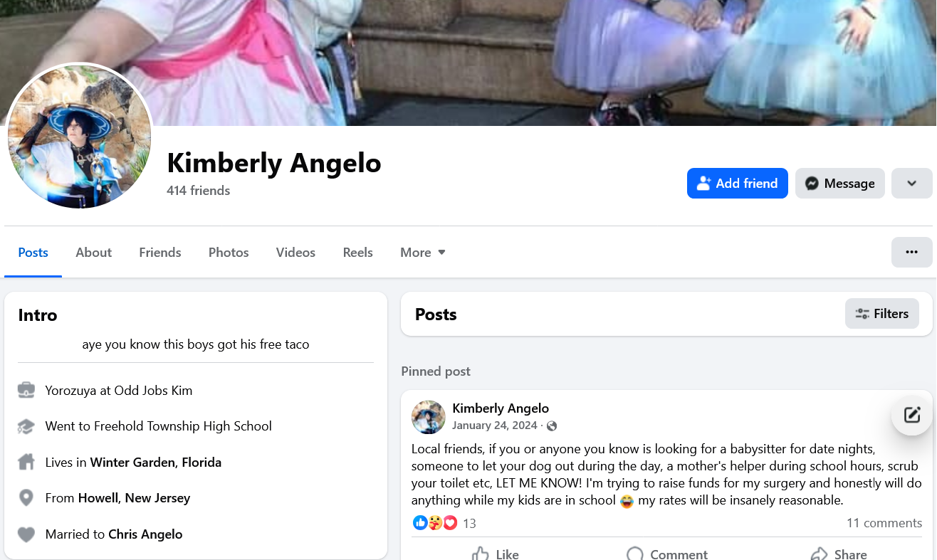The height and width of the screenshot is (560, 937).
Task: Click the floating edit compose icon
Action: pyautogui.click(x=912, y=415)
